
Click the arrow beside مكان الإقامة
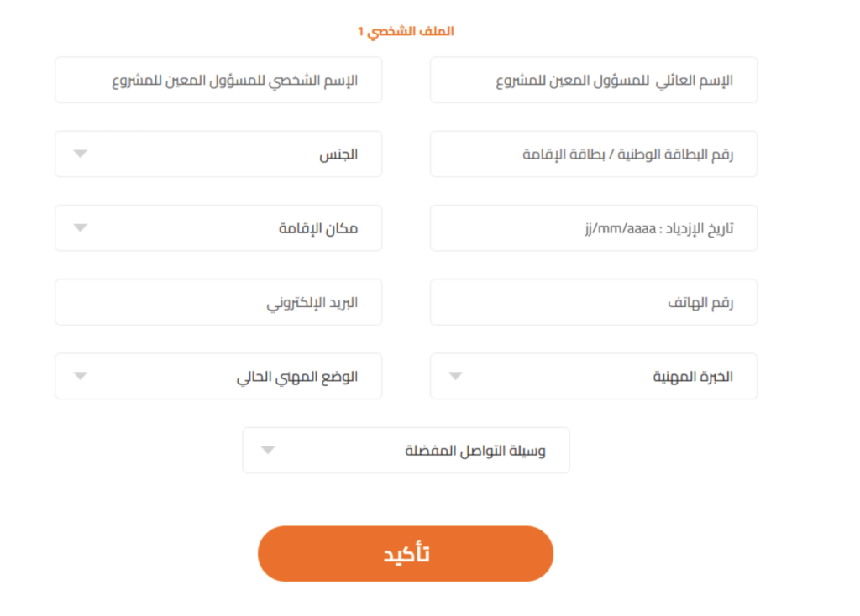click(x=81, y=227)
